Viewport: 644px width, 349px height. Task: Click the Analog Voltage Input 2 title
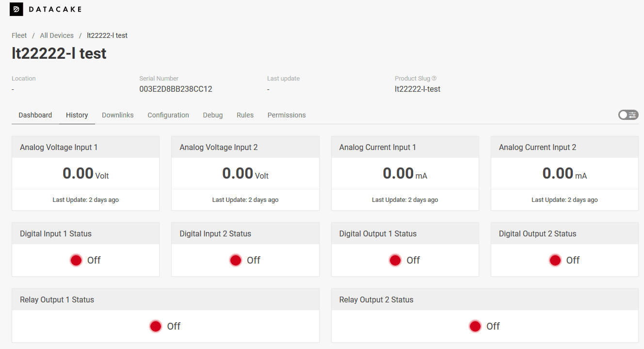point(219,147)
